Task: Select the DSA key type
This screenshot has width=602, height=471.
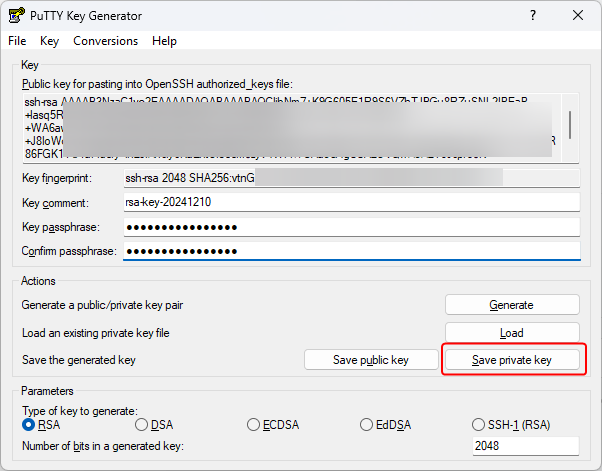Action: [154, 425]
